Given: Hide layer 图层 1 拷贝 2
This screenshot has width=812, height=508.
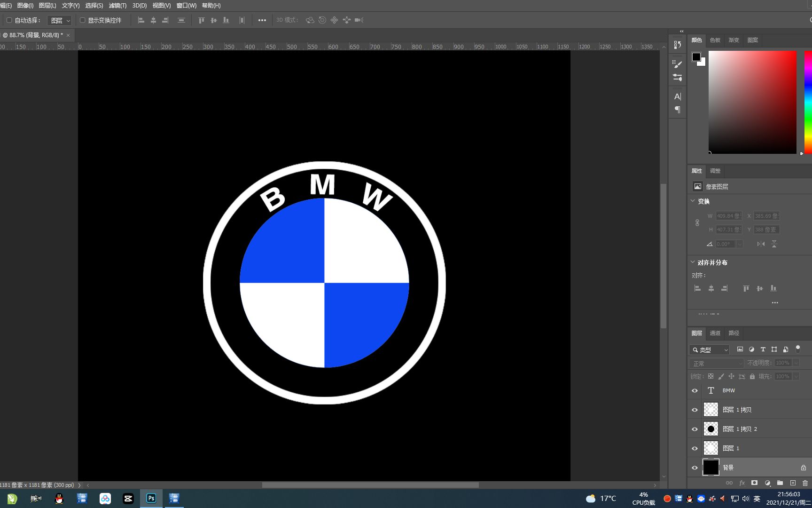Looking at the screenshot, I should (x=695, y=429).
